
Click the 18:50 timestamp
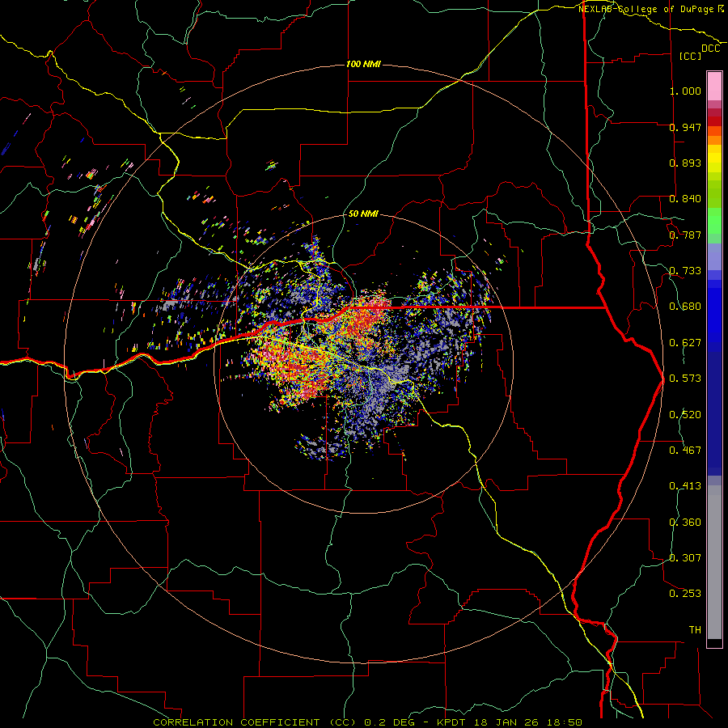(565, 722)
